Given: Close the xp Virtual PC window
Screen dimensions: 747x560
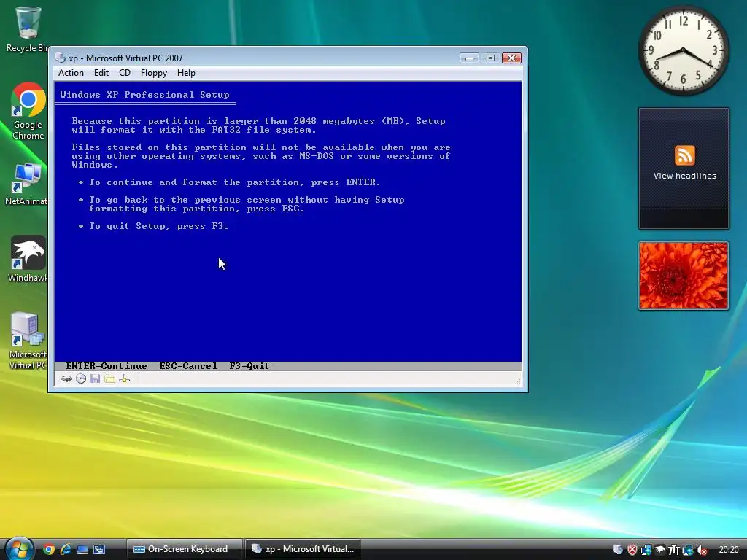Looking at the screenshot, I should [x=511, y=58].
